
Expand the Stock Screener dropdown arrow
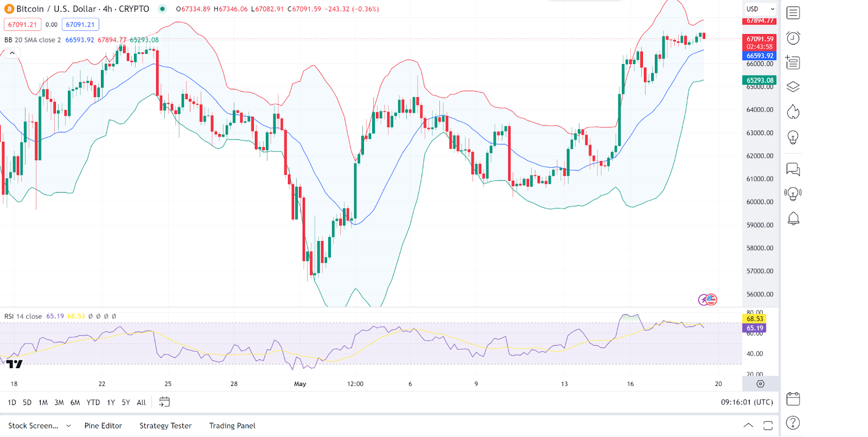[x=68, y=426]
